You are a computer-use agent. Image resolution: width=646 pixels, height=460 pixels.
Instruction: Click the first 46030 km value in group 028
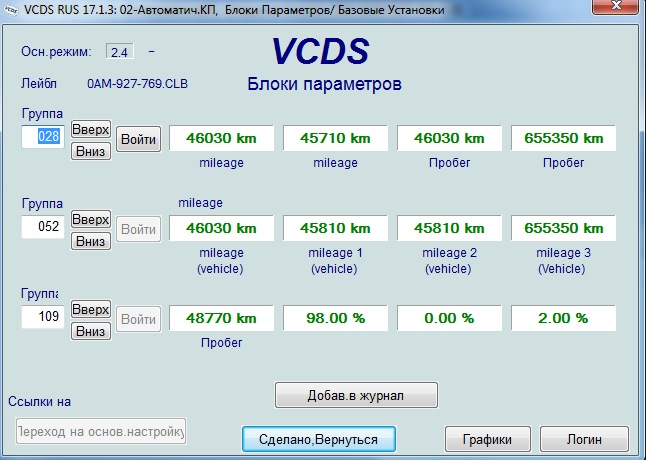point(221,138)
